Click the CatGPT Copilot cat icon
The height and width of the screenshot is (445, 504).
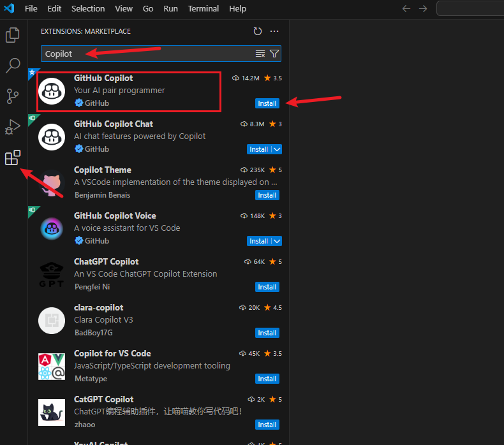tap(52, 412)
